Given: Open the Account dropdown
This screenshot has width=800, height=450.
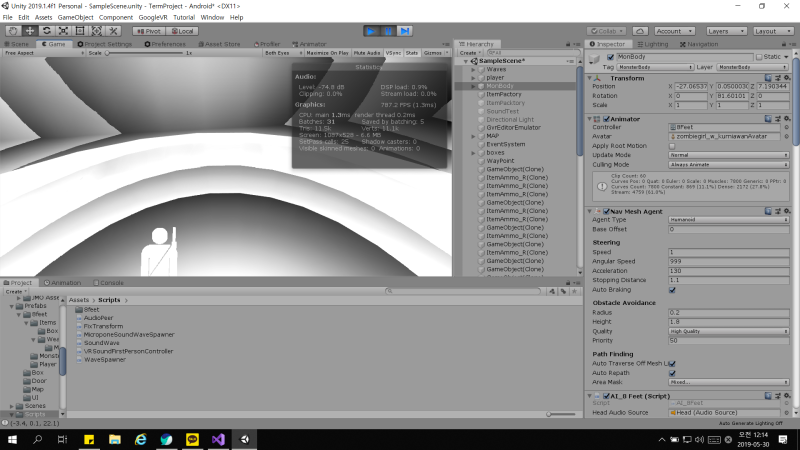Looking at the screenshot, I should click(x=674, y=31).
